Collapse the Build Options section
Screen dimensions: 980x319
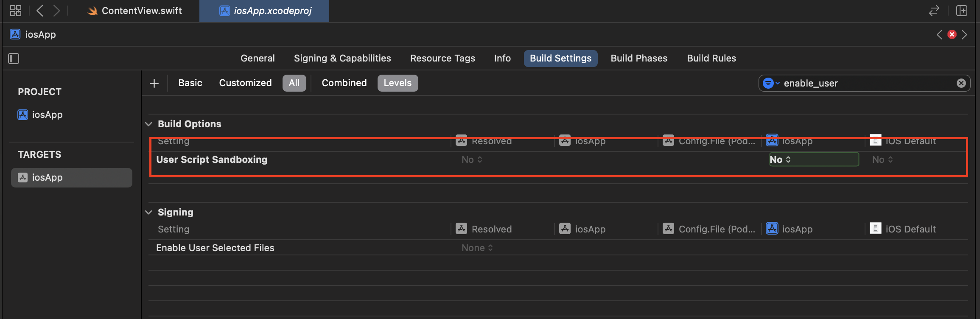coord(148,124)
